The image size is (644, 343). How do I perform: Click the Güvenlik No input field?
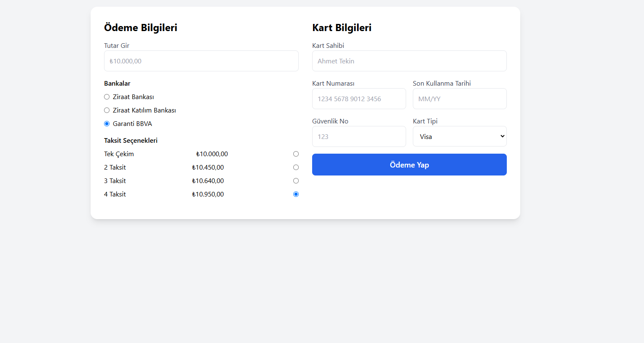coord(359,136)
